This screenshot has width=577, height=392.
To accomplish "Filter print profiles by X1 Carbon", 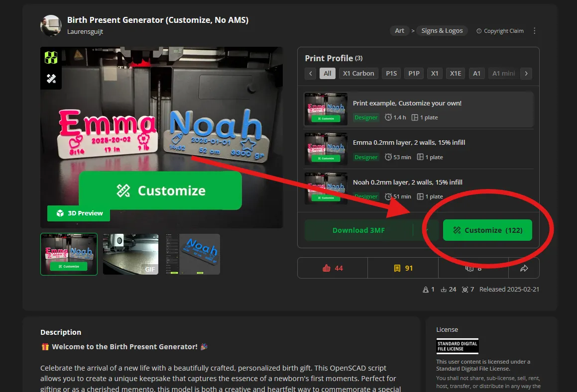I will click(358, 74).
